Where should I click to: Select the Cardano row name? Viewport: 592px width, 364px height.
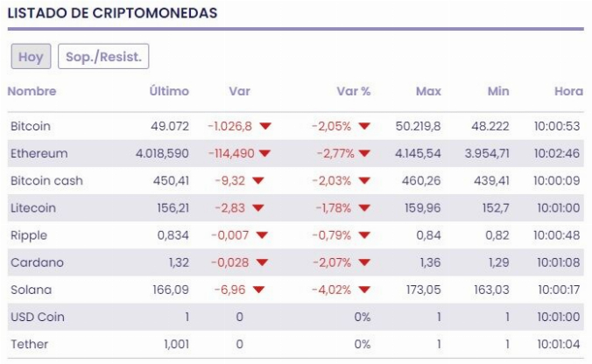point(34,262)
